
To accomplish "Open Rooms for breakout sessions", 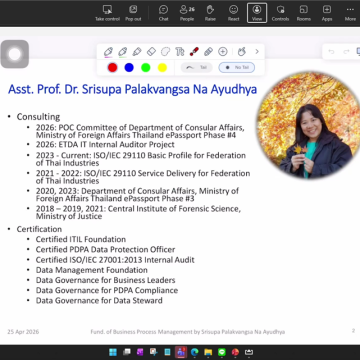I will [x=304, y=13].
